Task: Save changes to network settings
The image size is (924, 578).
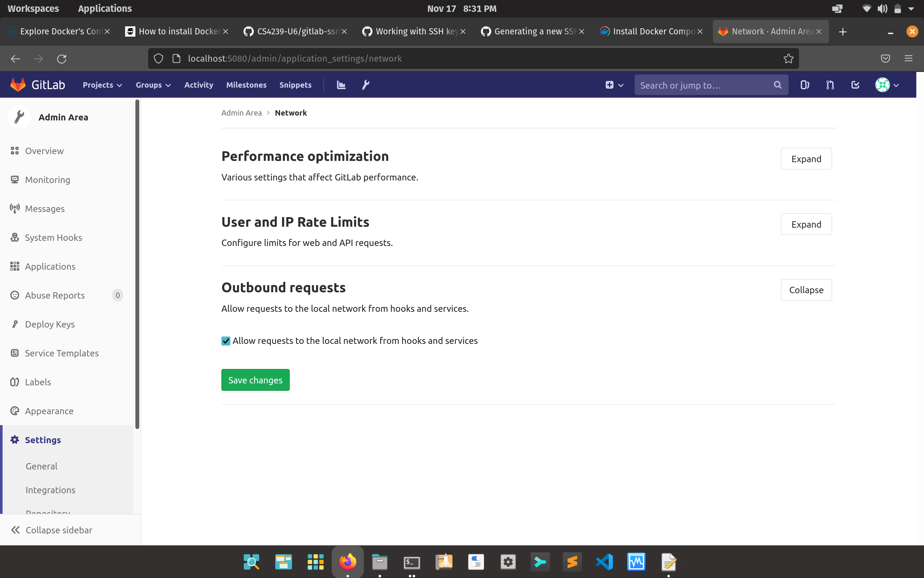Action: click(x=255, y=380)
